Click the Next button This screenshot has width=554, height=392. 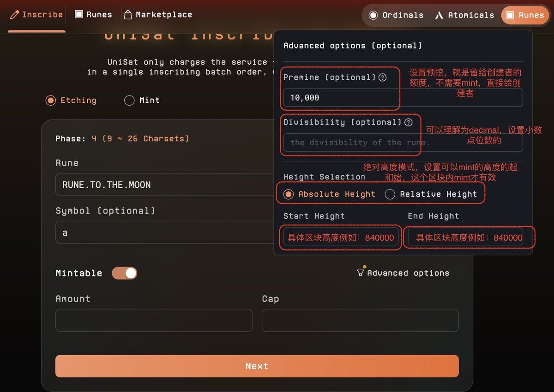[x=257, y=366]
